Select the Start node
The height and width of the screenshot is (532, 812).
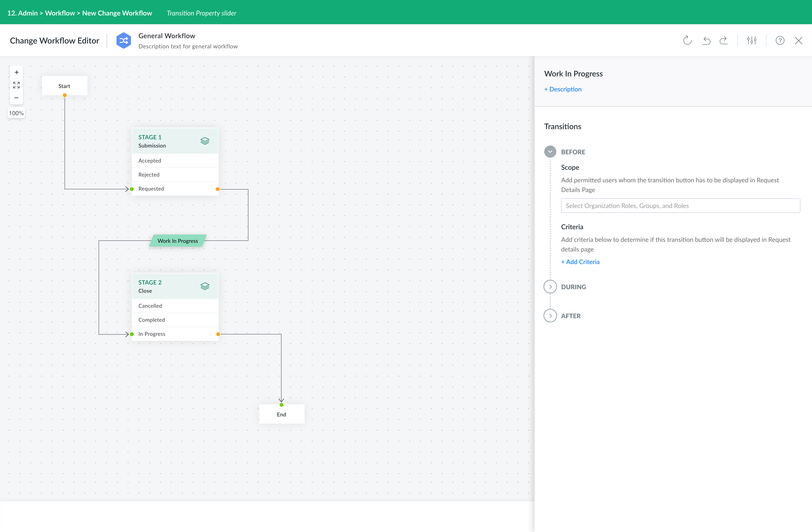tap(65, 86)
